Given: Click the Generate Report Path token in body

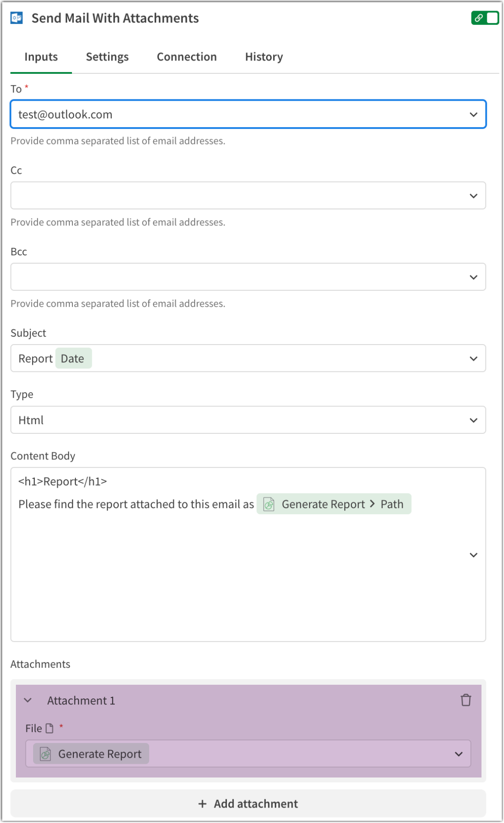Looking at the screenshot, I should pyautogui.click(x=334, y=504).
